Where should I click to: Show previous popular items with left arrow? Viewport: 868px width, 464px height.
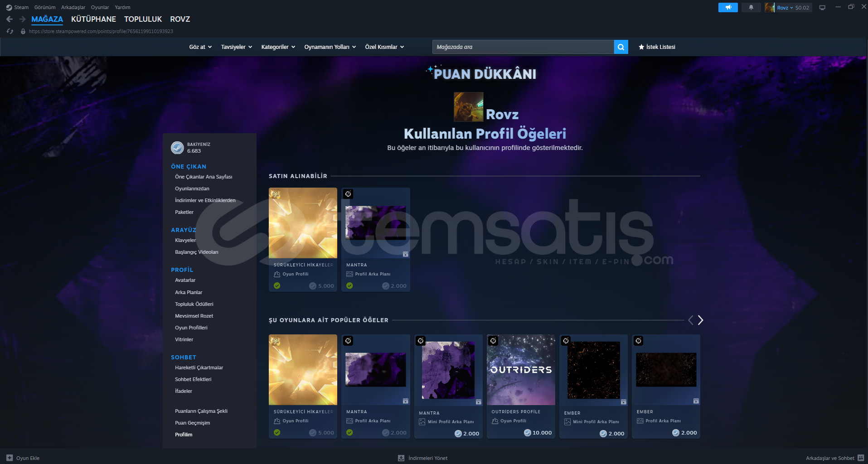coord(690,320)
